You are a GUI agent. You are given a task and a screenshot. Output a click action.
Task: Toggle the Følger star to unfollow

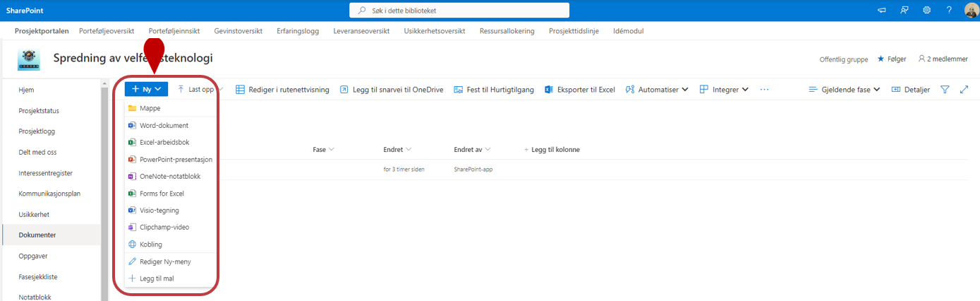pyautogui.click(x=891, y=59)
